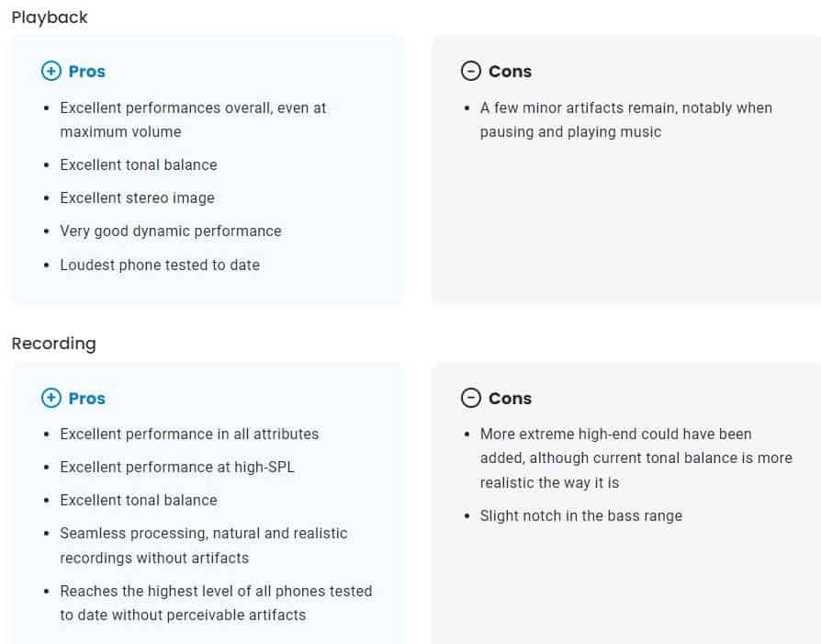Screen dimensions: 821x644
Task: Click the minus icon beside Playback Cons
Action: (x=471, y=71)
